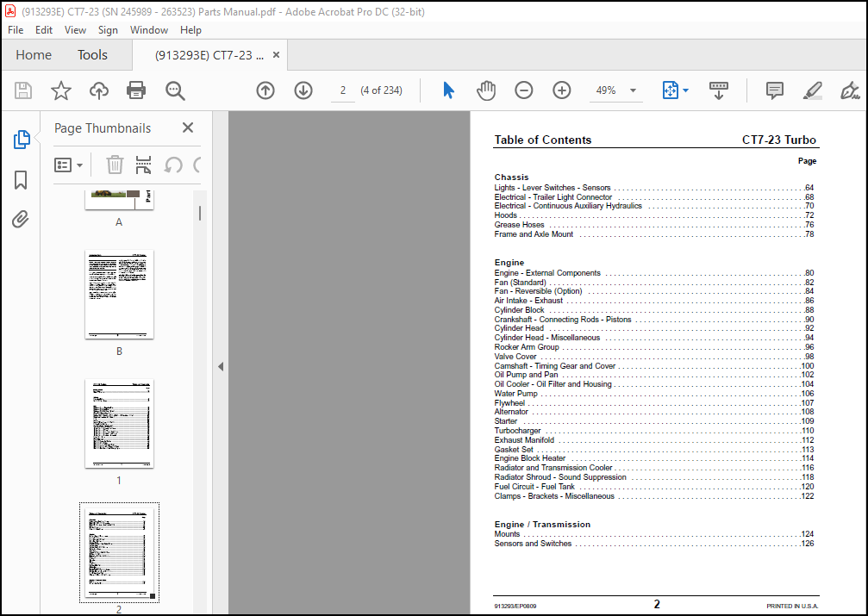Click the Water Pump contents entry
Screen dimensions: 868x616
click(x=653, y=394)
